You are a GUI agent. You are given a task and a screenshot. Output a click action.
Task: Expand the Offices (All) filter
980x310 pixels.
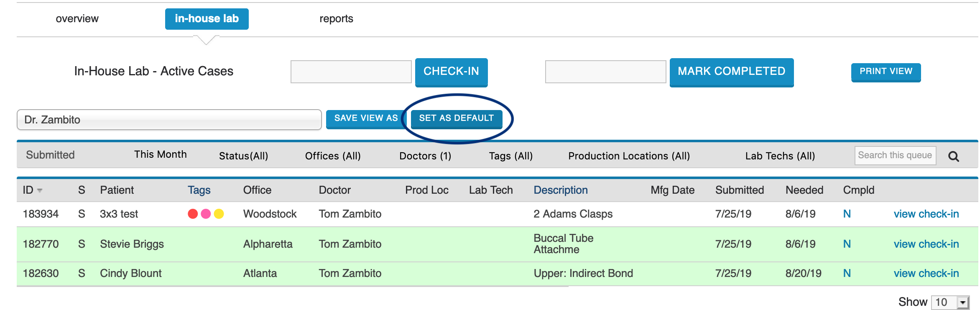click(x=333, y=156)
